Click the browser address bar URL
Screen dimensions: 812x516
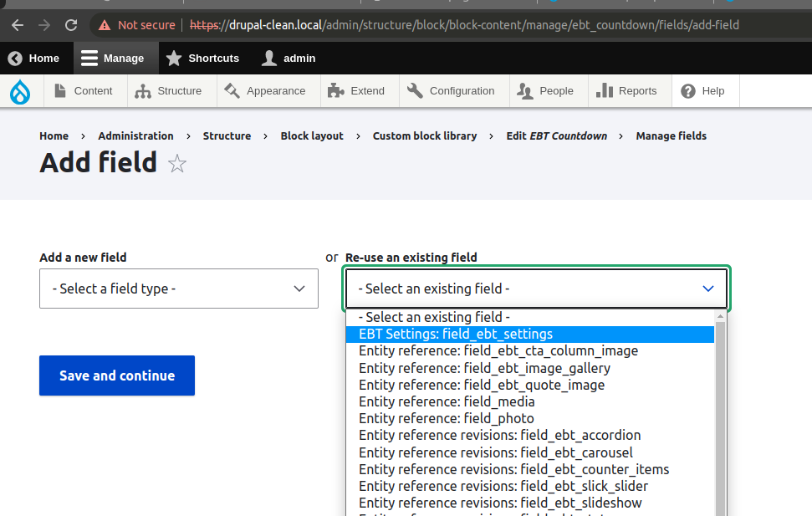(x=464, y=25)
